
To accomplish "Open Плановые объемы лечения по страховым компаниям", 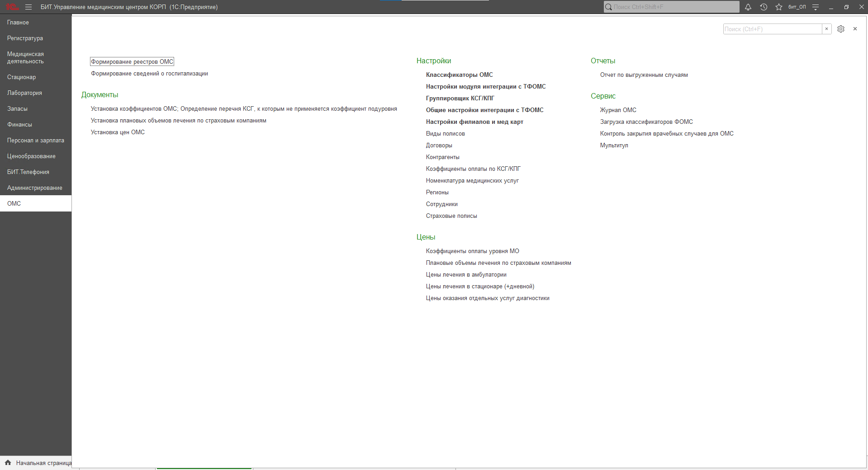I will 498,263.
